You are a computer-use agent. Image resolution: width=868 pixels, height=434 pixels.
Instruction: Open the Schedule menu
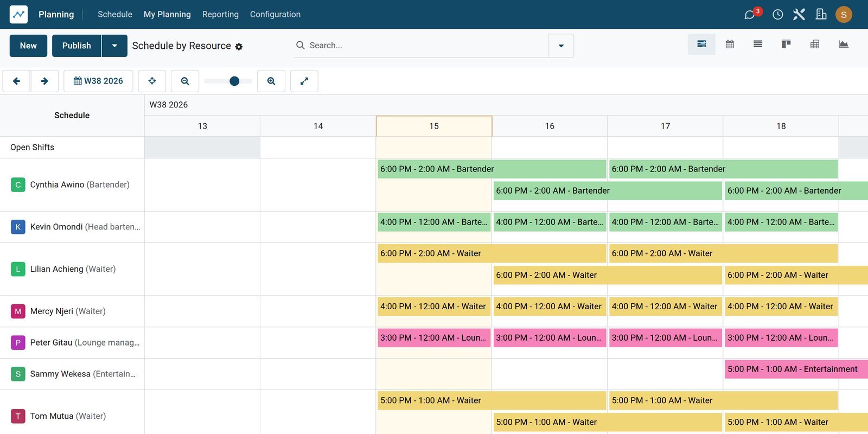[x=115, y=14]
